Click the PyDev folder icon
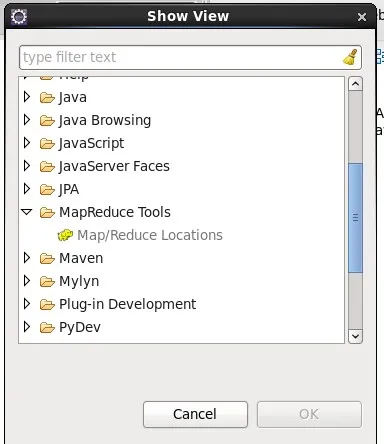Screen dimensions: 384x444 coord(47,327)
